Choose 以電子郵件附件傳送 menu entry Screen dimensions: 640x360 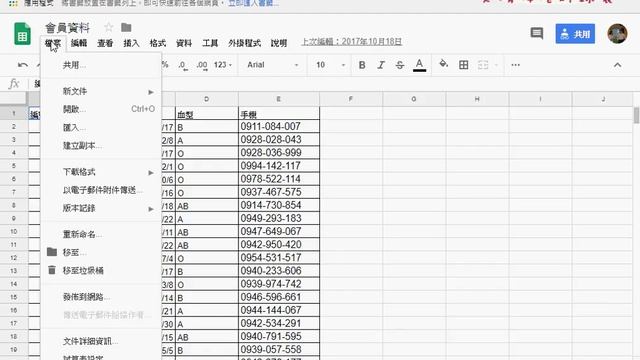click(102, 190)
